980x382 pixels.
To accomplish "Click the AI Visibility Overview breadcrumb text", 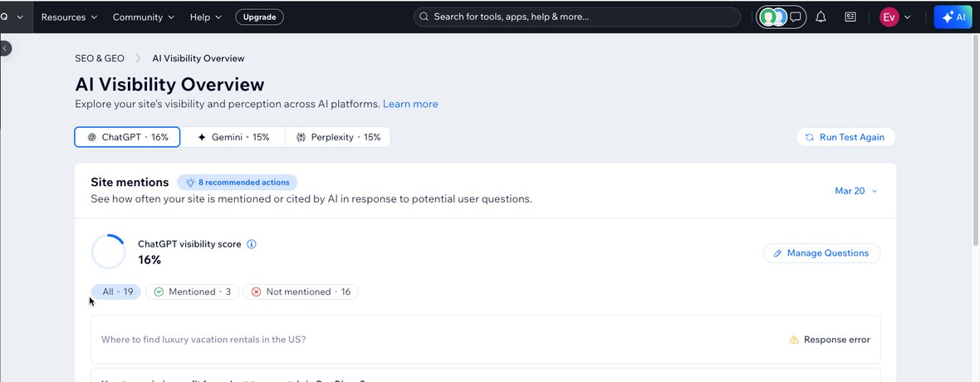I will [198, 58].
